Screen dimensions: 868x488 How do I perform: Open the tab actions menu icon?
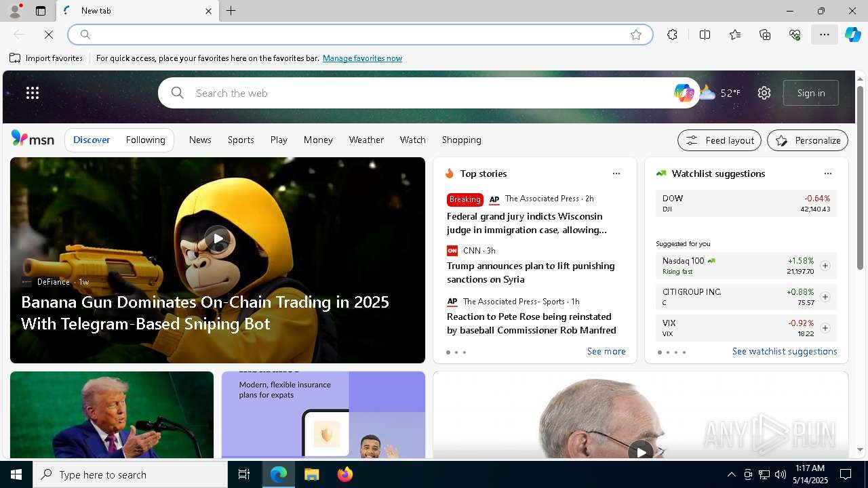click(41, 11)
